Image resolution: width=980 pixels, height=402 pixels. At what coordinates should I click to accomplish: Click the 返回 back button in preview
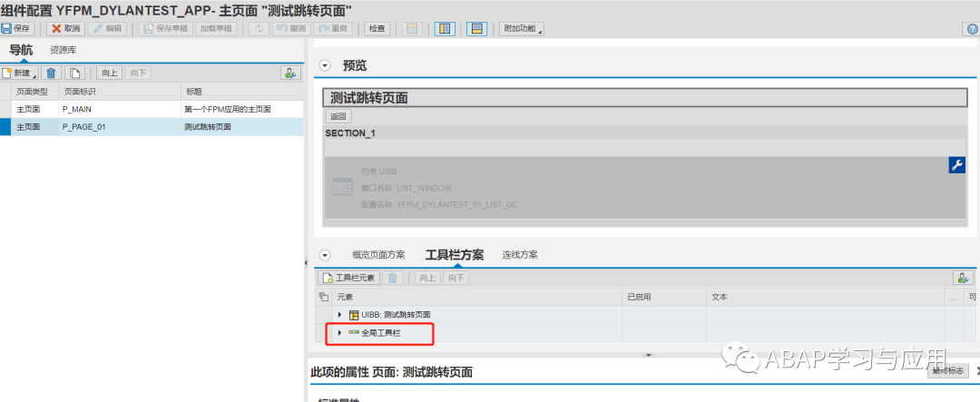click(338, 116)
